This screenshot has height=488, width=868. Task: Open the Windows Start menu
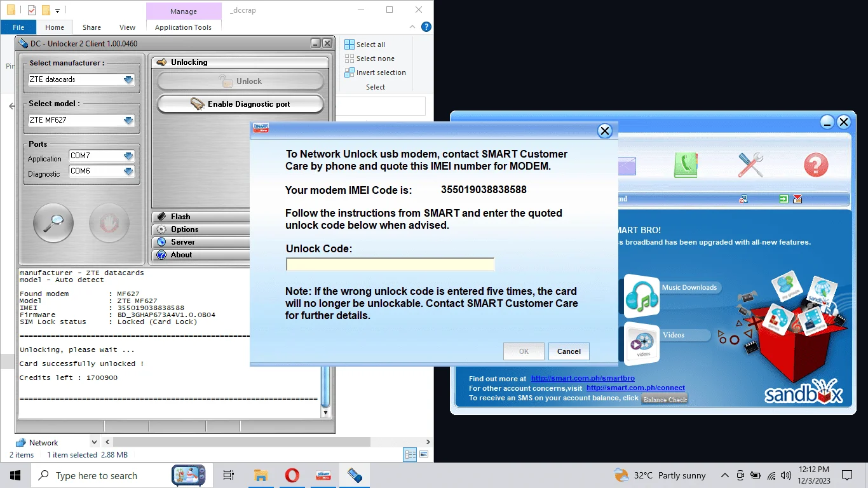[15, 475]
